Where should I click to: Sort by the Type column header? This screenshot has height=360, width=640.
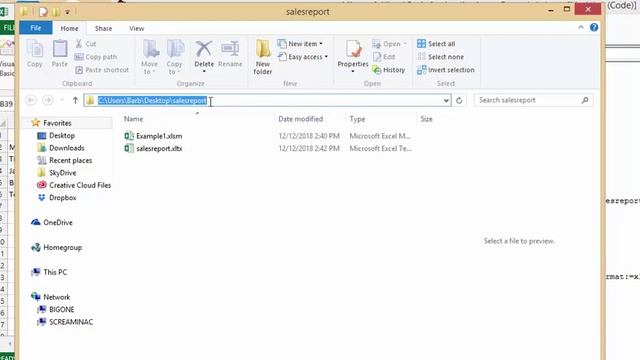357,119
